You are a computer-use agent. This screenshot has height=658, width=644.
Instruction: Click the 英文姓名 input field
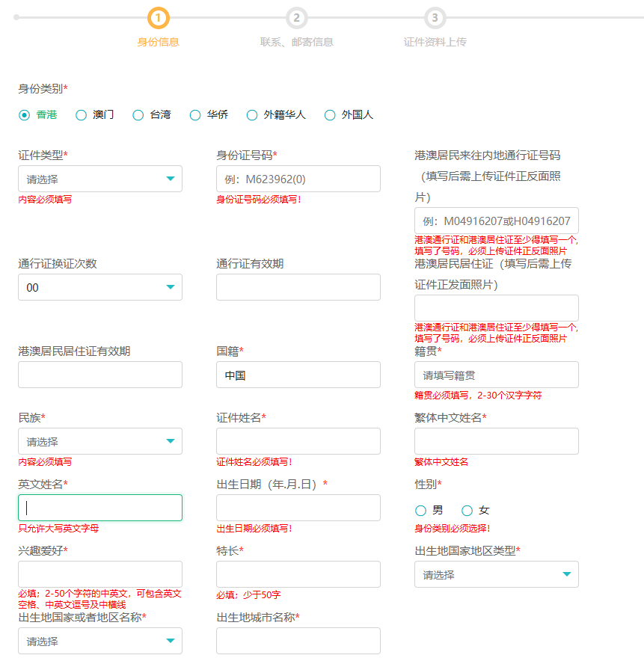click(99, 508)
